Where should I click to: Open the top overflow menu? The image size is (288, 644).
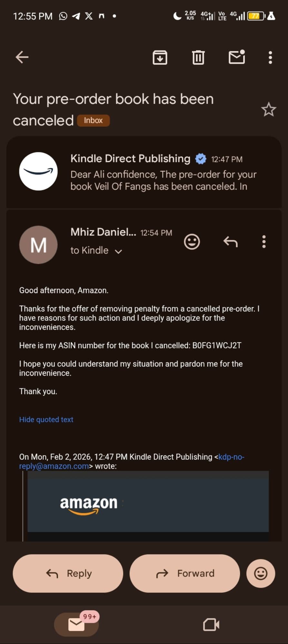270,58
